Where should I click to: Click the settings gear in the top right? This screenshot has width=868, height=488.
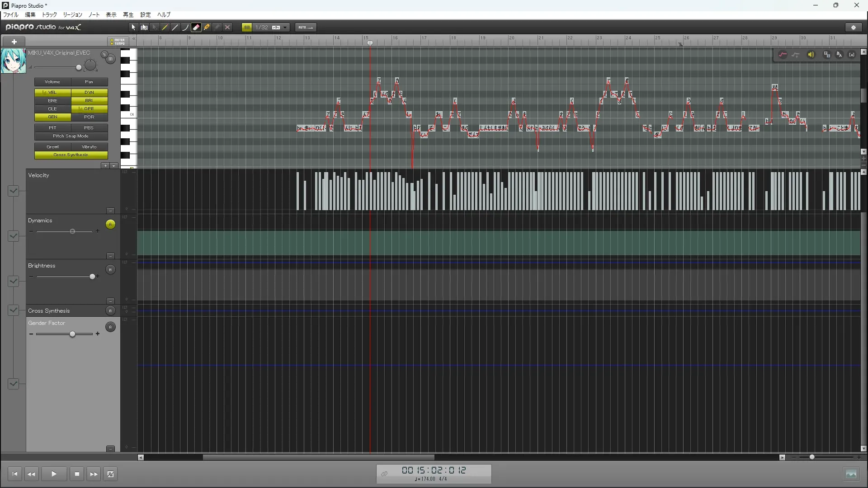[x=854, y=28]
